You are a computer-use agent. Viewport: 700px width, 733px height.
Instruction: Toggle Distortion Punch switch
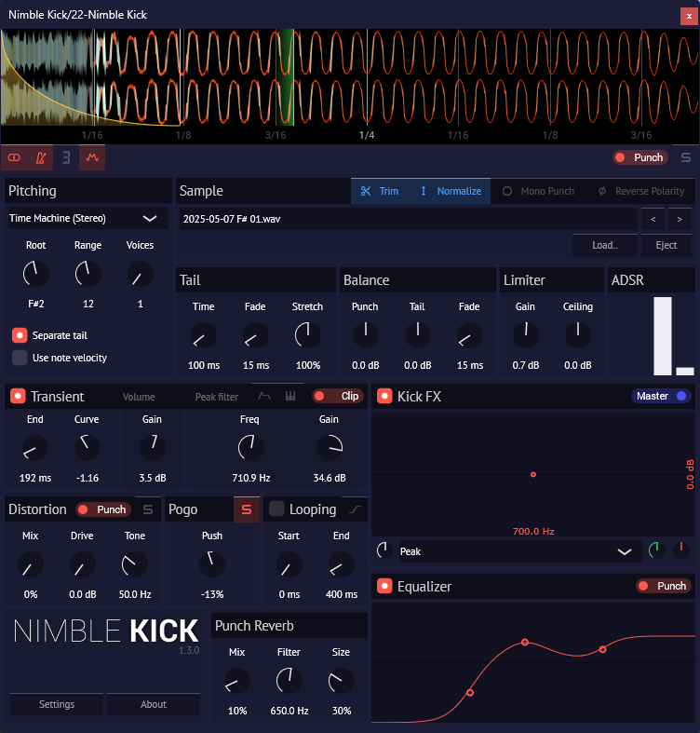103,509
